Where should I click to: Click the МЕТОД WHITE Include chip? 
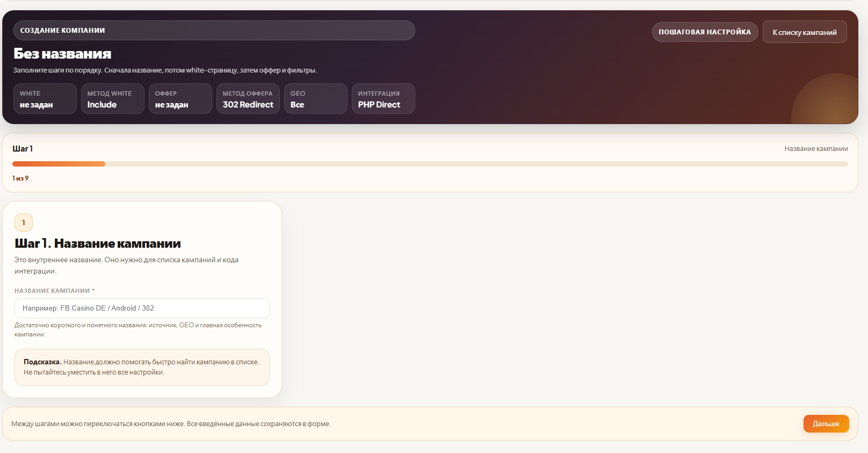[x=112, y=99]
